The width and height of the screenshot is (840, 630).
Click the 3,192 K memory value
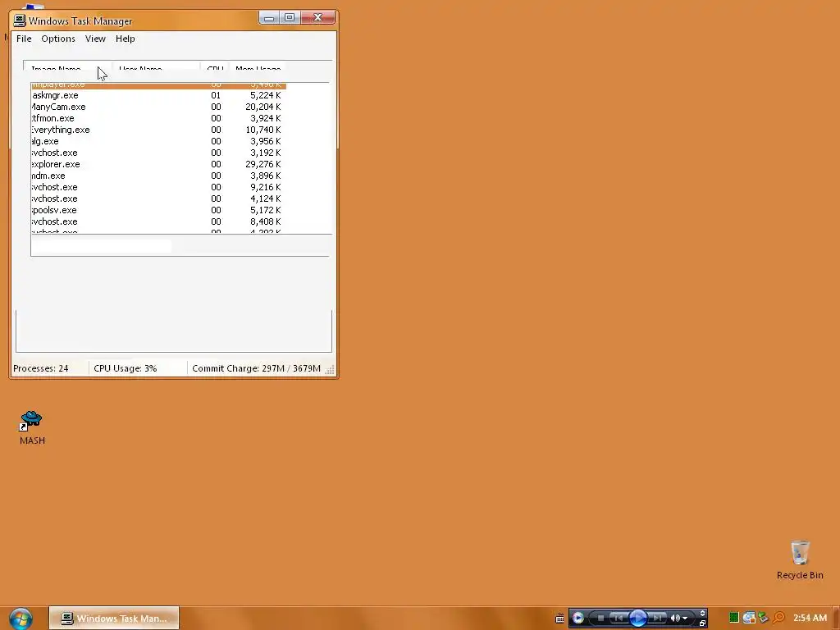265,153
